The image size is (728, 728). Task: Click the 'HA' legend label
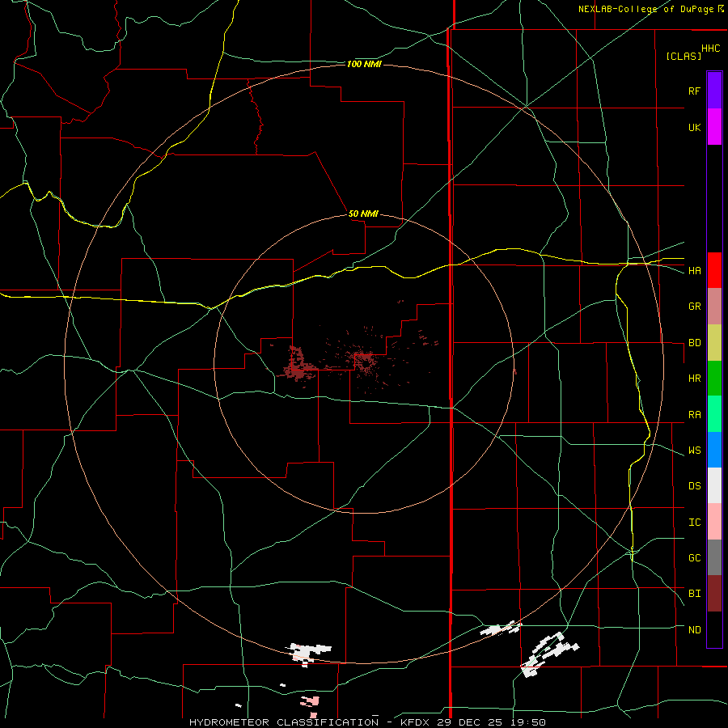pos(694,271)
